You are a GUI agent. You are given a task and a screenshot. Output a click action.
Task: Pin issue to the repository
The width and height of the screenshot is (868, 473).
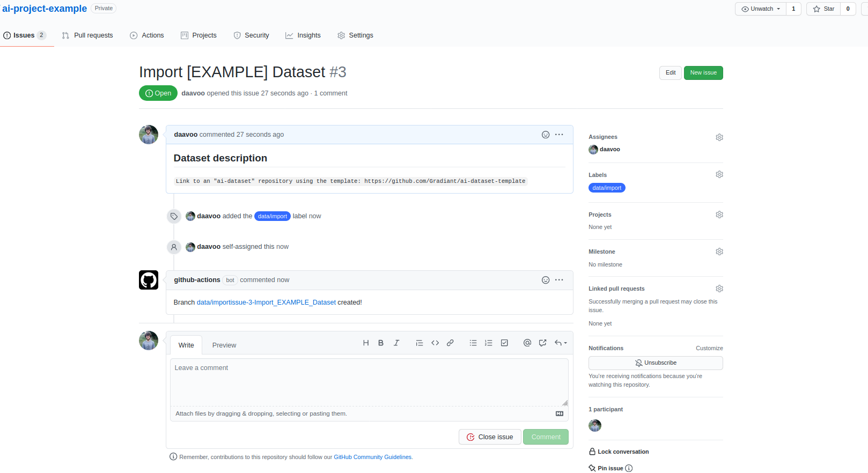coord(606,468)
